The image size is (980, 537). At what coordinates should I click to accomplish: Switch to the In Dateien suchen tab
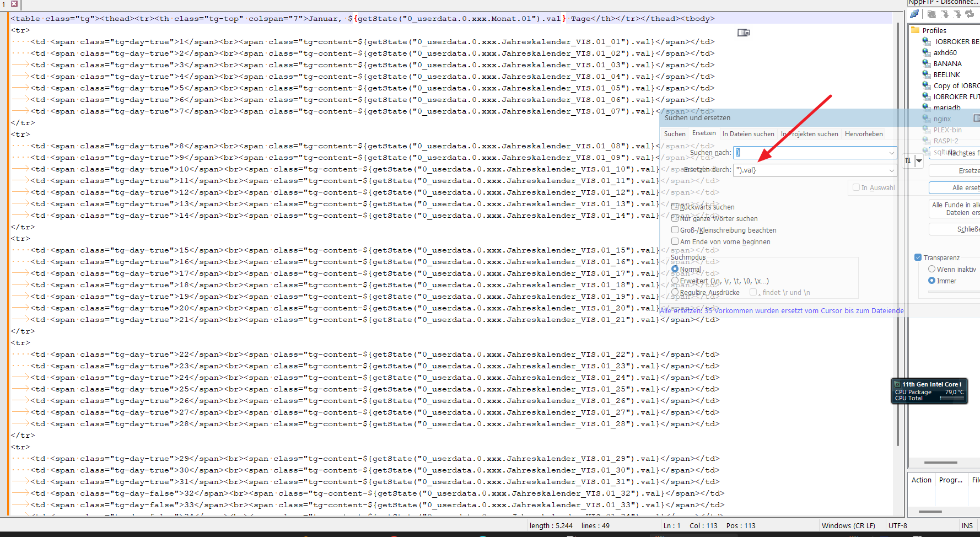pos(748,134)
